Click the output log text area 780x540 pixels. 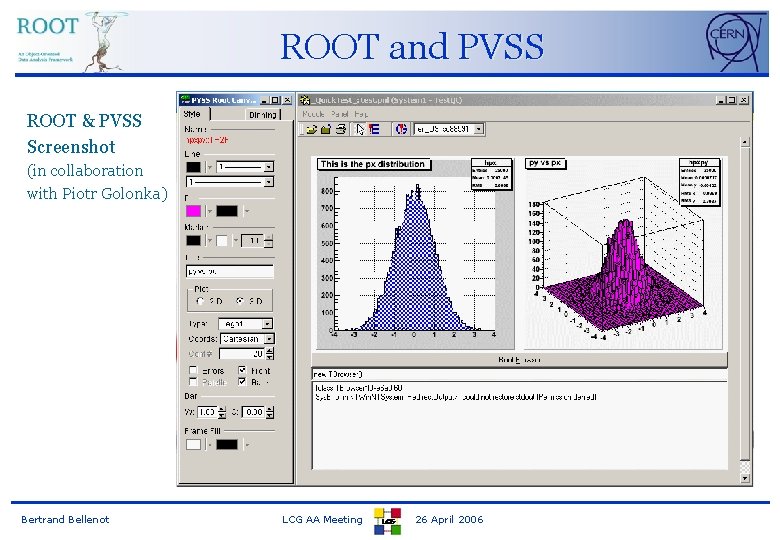tap(519, 425)
